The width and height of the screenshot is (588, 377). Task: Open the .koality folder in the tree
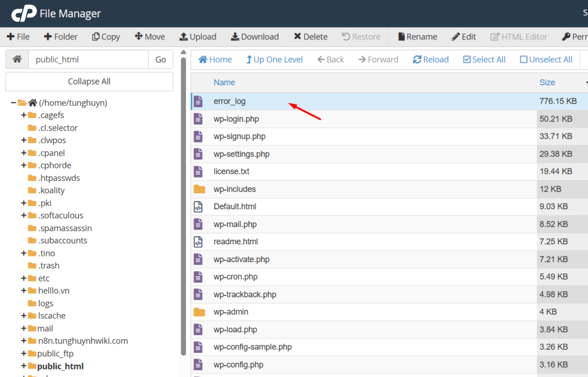click(47, 190)
